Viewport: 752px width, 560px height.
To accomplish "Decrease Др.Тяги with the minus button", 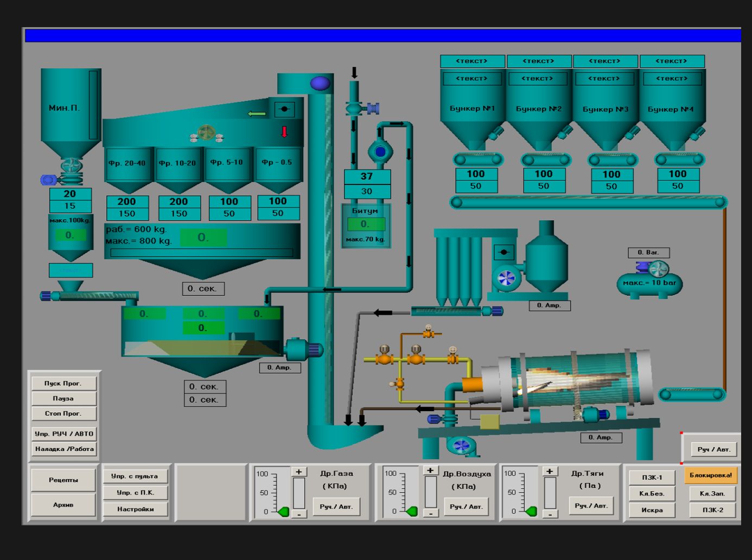I will coord(550,514).
